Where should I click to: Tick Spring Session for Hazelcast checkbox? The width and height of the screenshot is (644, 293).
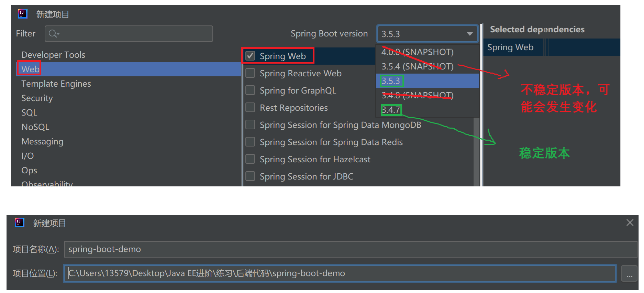(250, 159)
